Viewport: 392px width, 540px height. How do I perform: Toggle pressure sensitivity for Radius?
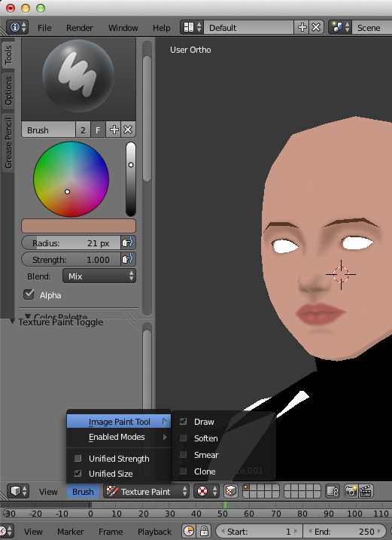pyautogui.click(x=128, y=243)
